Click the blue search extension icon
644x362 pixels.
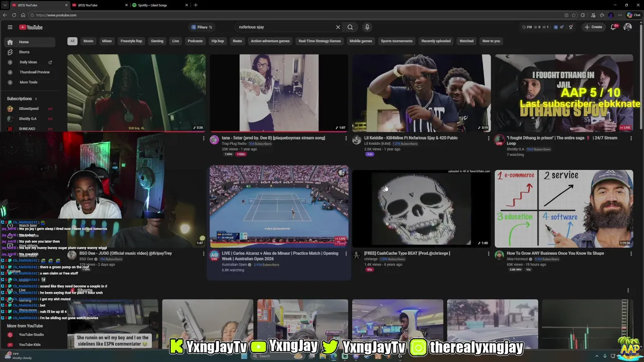click(x=555, y=27)
